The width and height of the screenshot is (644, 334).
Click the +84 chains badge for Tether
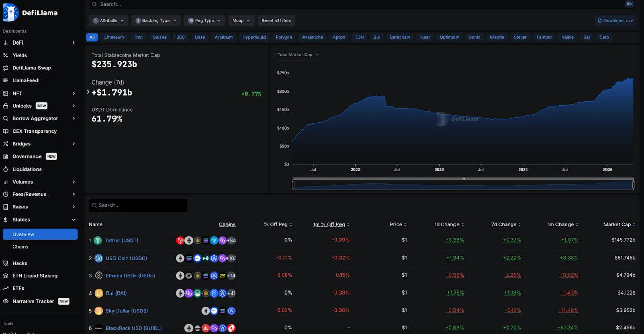click(231, 241)
